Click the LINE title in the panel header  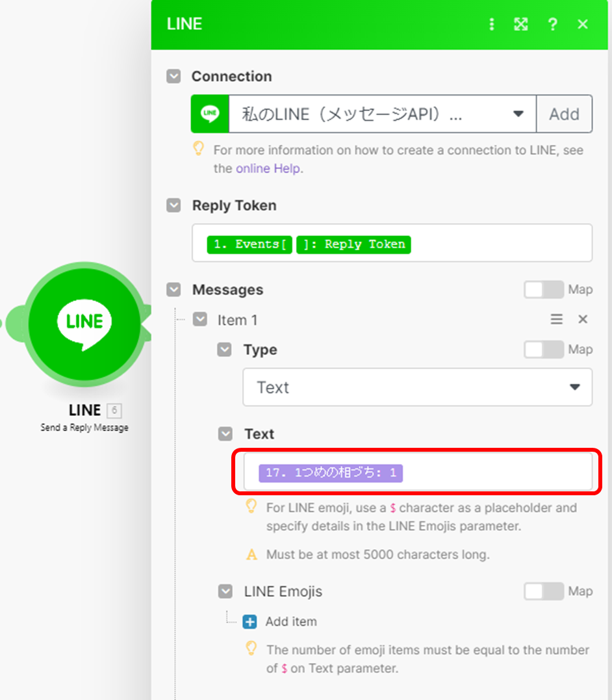click(185, 24)
